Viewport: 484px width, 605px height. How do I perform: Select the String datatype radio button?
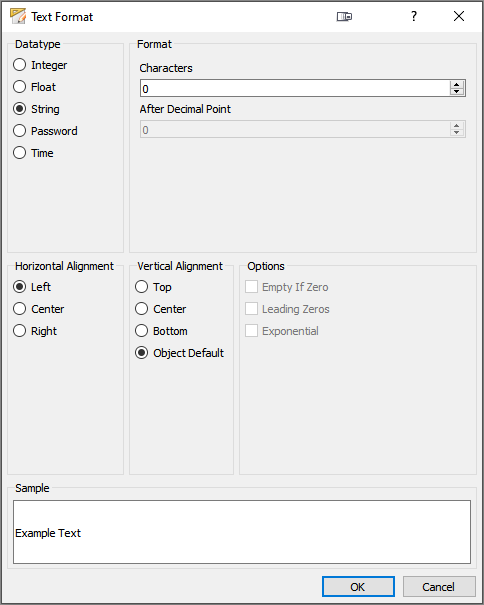click(36, 109)
